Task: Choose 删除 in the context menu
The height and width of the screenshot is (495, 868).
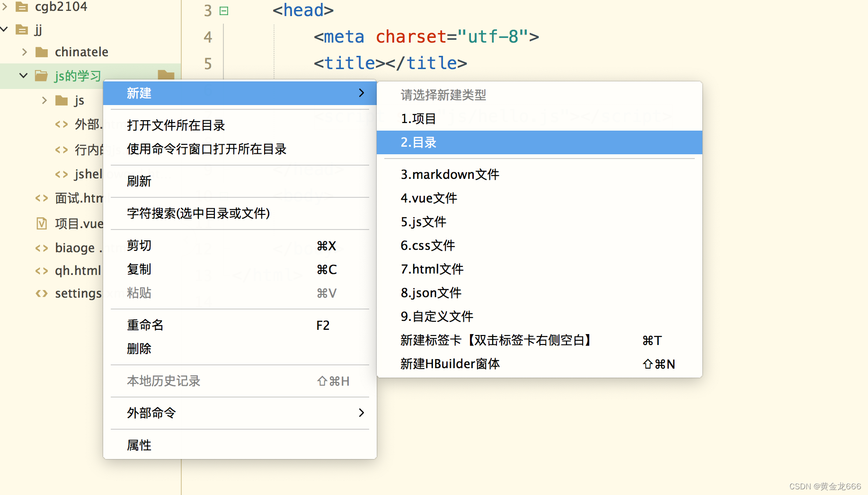Action: coord(240,349)
